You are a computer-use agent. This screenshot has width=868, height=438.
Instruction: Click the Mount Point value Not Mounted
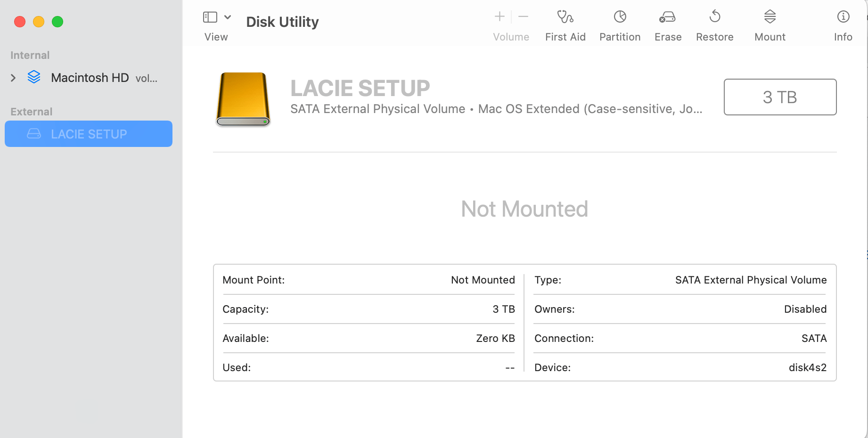(483, 280)
